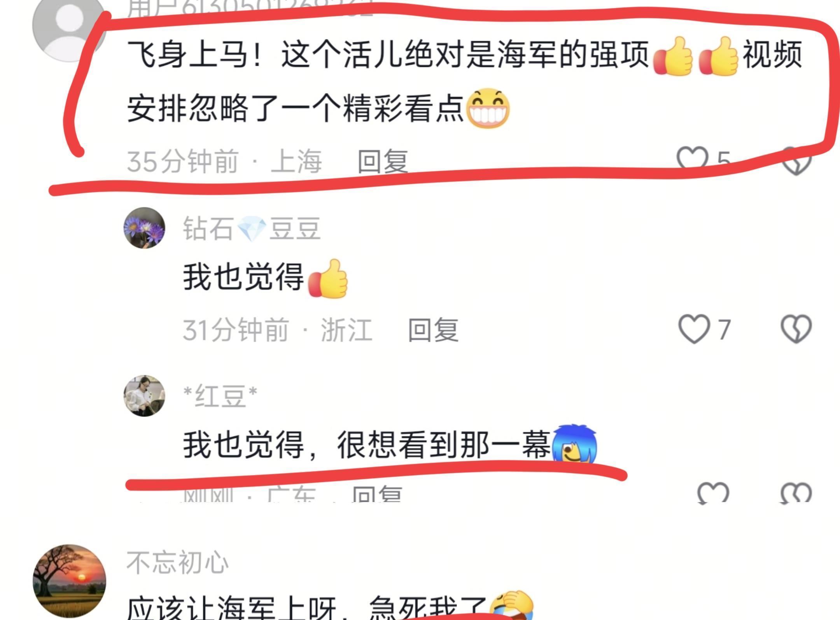
Task: Open the gray default avatar at top
Action: pyautogui.click(x=69, y=27)
